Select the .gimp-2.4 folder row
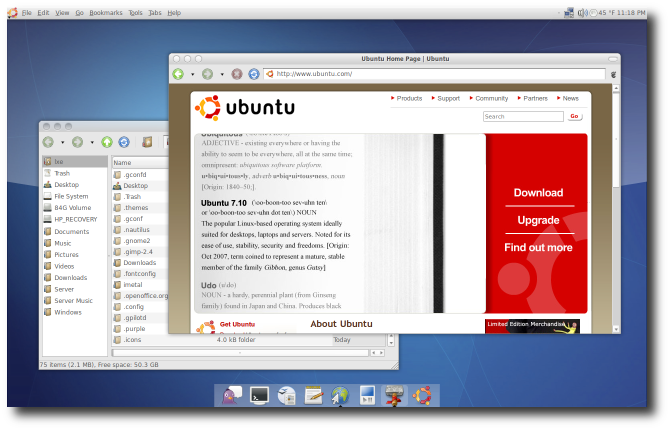The height and width of the screenshot is (430, 670). pyautogui.click(x=140, y=252)
